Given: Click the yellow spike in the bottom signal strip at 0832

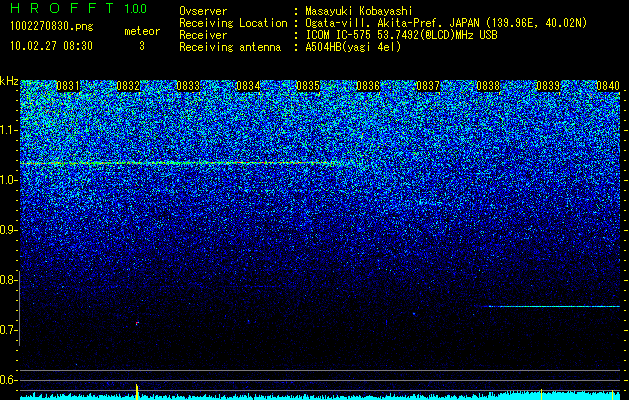Looking at the screenshot, I should coord(137,392).
